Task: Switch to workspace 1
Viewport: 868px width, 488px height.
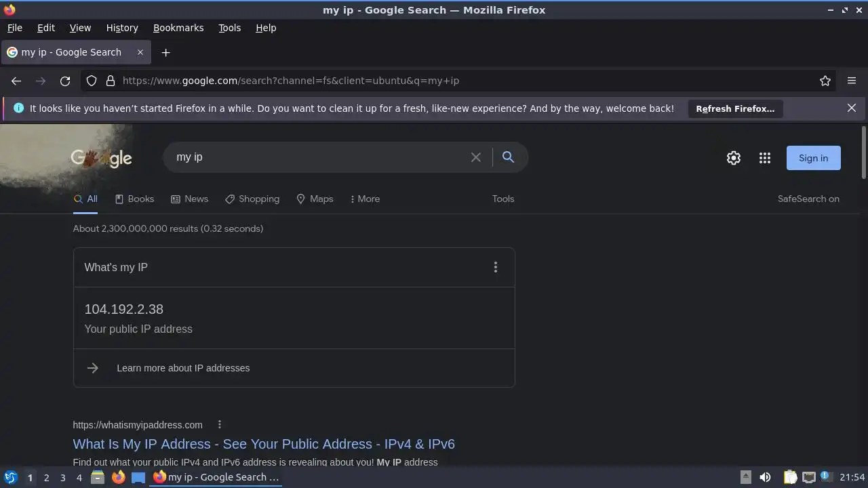Action: click(30, 477)
